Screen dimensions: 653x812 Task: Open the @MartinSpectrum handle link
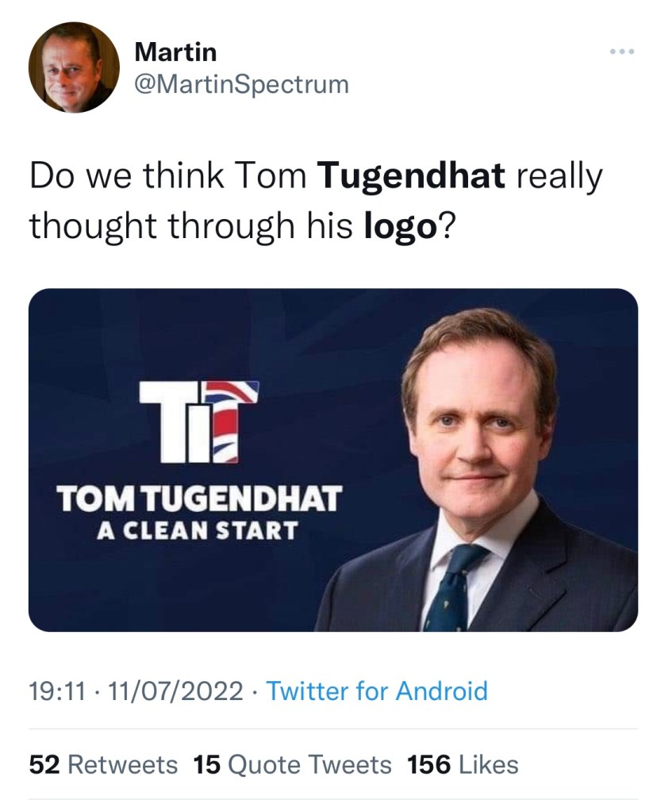[x=242, y=84]
